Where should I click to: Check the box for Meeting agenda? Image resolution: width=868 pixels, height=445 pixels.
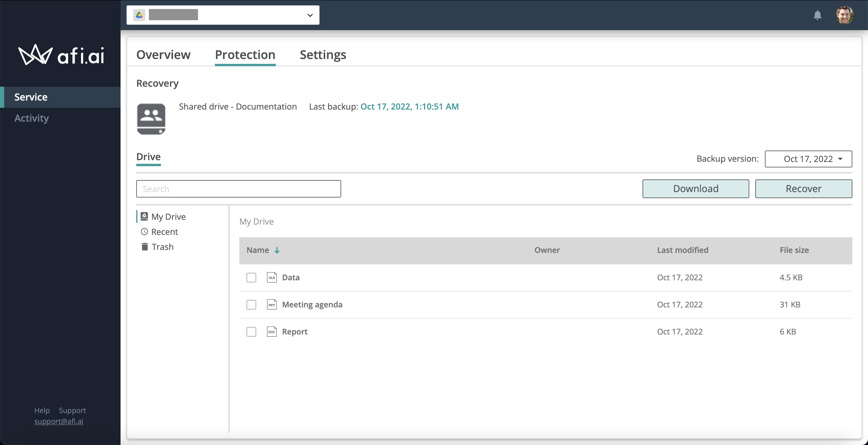(x=251, y=305)
